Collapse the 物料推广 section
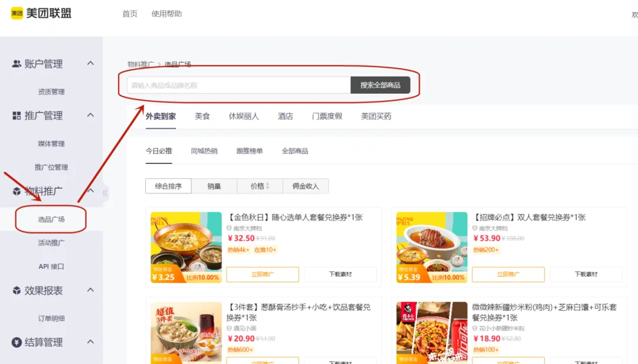The width and height of the screenshot is (638, 364). (90, 191)
